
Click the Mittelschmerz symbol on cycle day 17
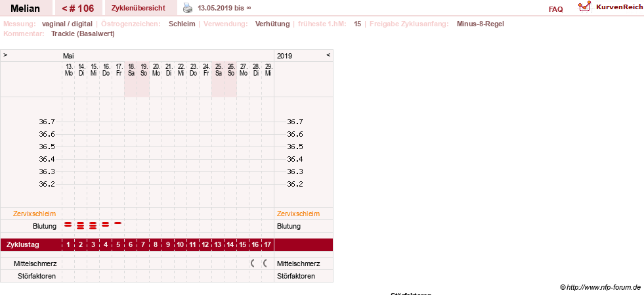tap(265, 263)
